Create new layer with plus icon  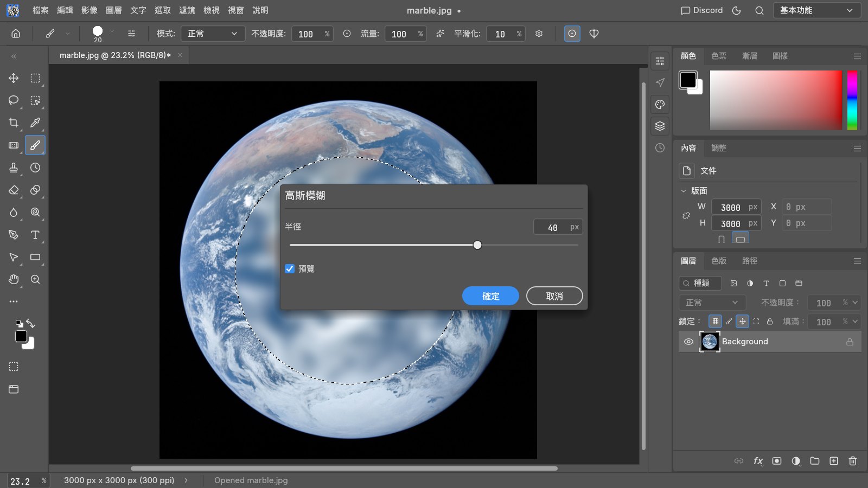coord(834,461)
